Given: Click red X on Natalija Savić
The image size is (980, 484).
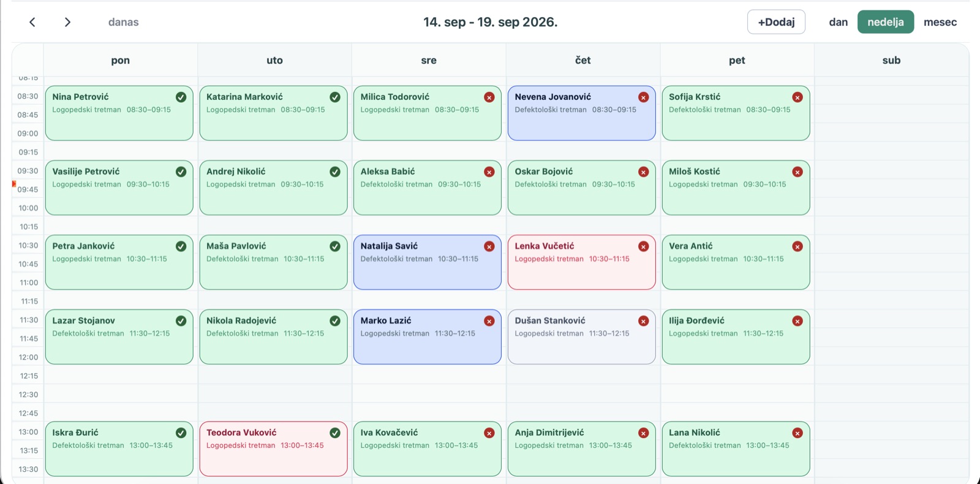Looking at the screenshot, I should [x=489, y=246].
